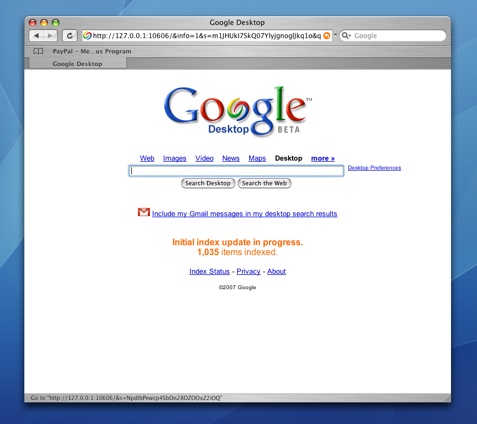
Task: Focus the desktop search text field
Action: [x=236, y=171]
